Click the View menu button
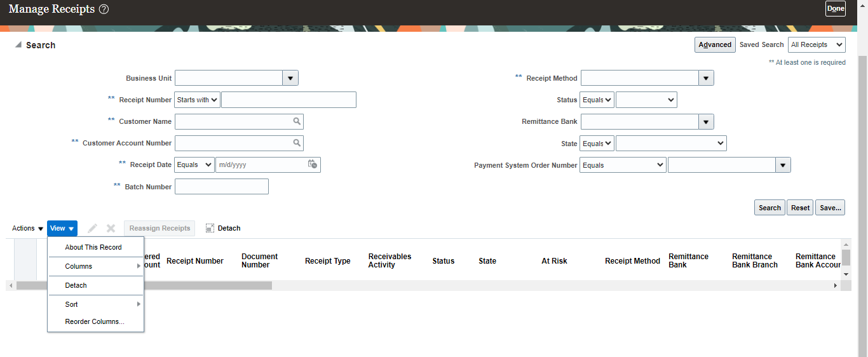 [x=62, y=228]
